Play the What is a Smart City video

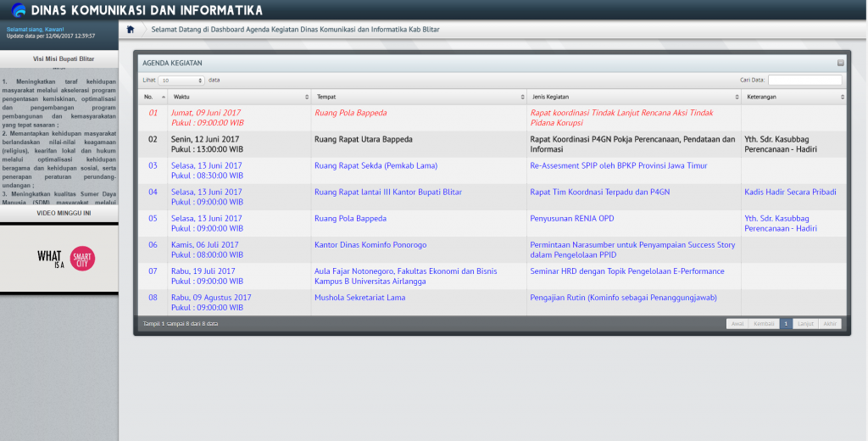click(59, 258)
